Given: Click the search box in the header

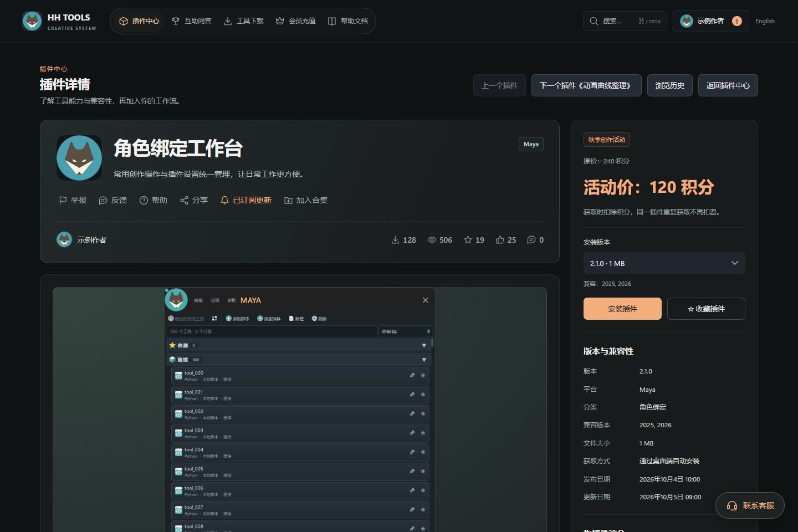Looking at the screenshot, I should (625, 21).
